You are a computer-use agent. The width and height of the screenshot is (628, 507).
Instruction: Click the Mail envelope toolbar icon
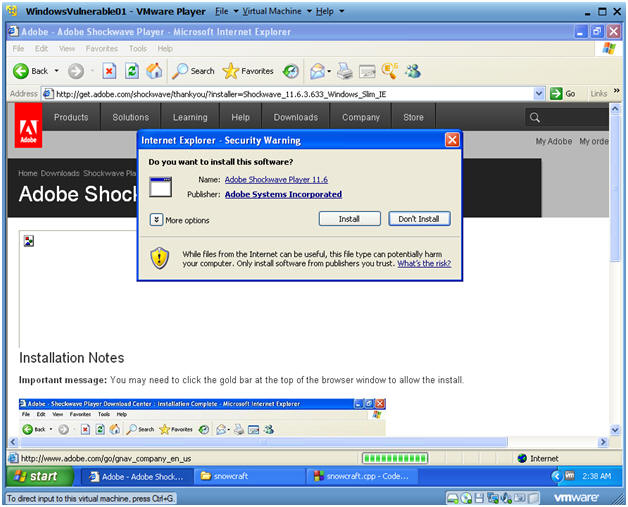[317, 71]
